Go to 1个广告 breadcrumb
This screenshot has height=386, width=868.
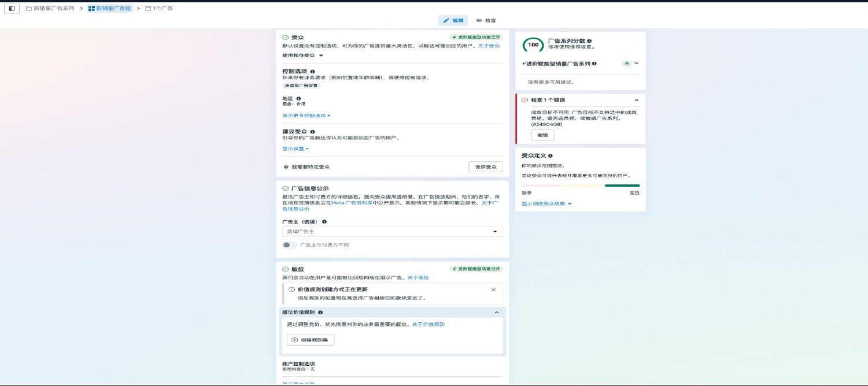coord(159,9)
